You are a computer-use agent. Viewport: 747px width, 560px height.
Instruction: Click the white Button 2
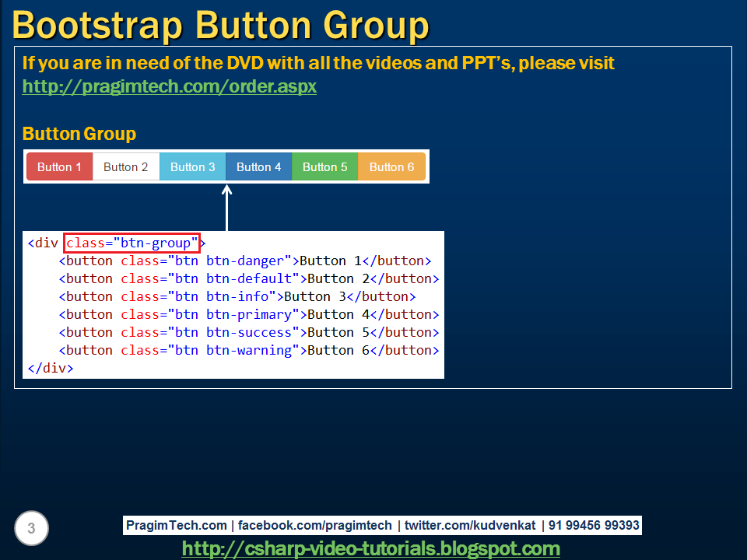[x=125, y=166]
